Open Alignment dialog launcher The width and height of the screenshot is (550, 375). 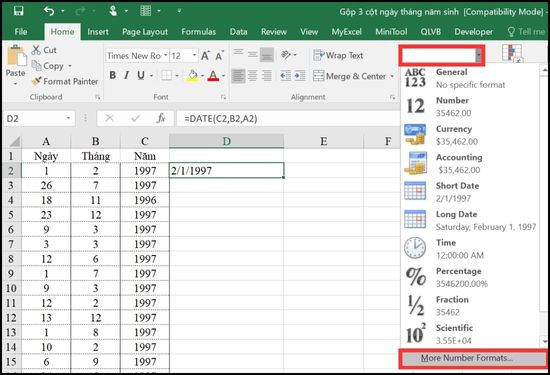click(393, 97)
